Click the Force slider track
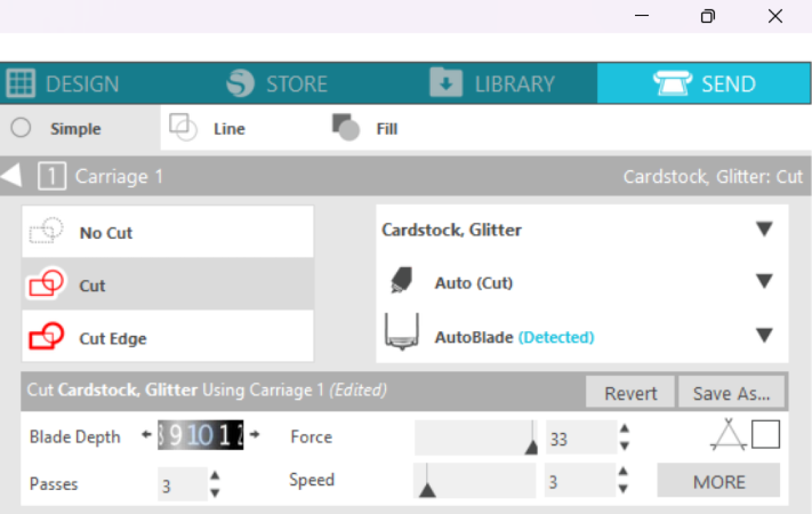Image resolution: width=812 pixels, height=514 pixels. pos(476,438)
